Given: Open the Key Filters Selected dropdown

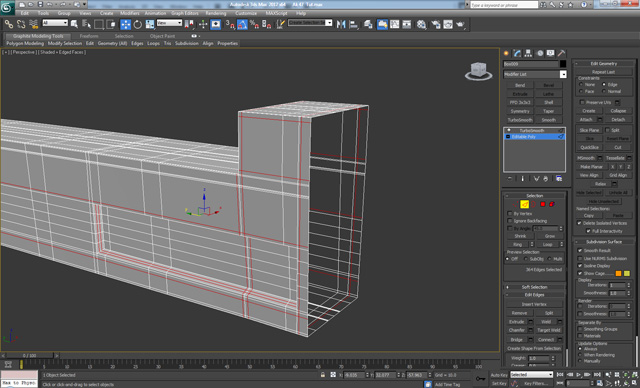Looking at the screenshot, I should (531, 375).
